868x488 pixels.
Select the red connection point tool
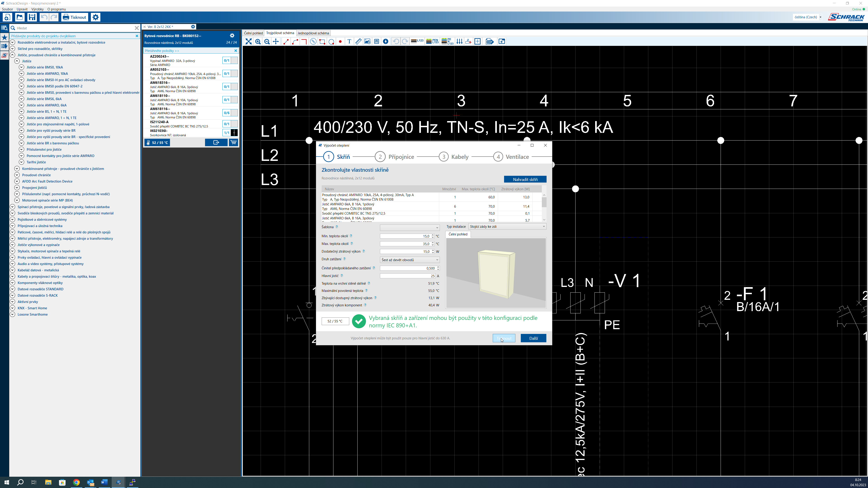[x=340, y=41]
